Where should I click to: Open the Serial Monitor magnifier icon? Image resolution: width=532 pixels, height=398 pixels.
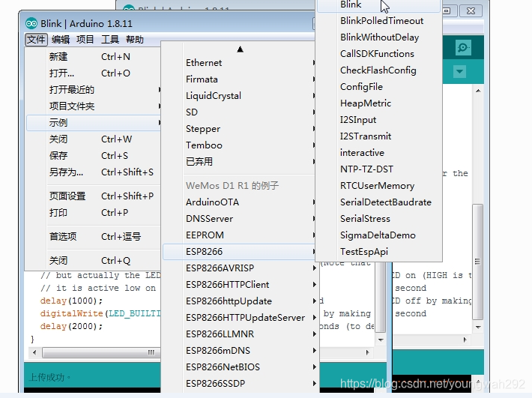463,47
